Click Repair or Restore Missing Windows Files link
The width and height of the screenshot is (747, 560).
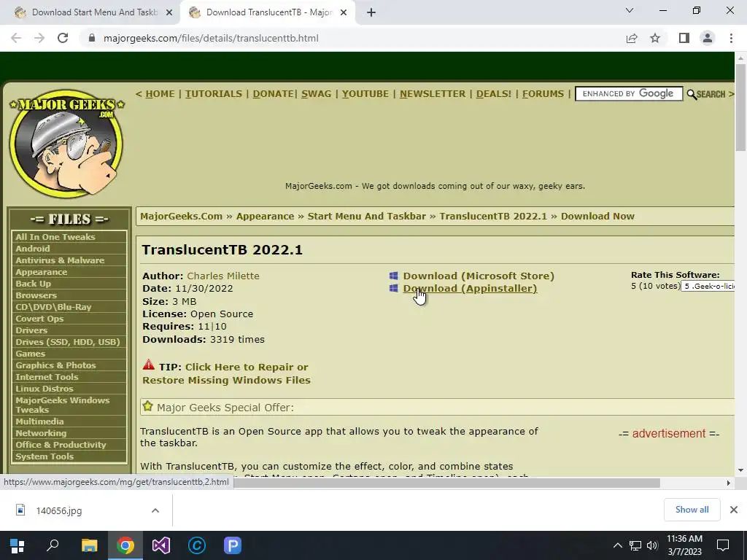226,373
